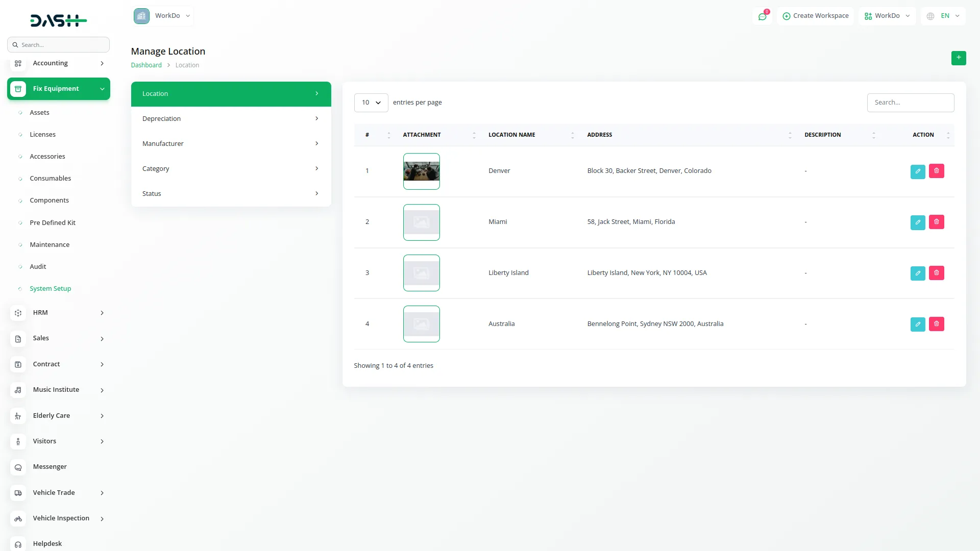
Task: Click Create Workspace button
Action: coord(815,16)
